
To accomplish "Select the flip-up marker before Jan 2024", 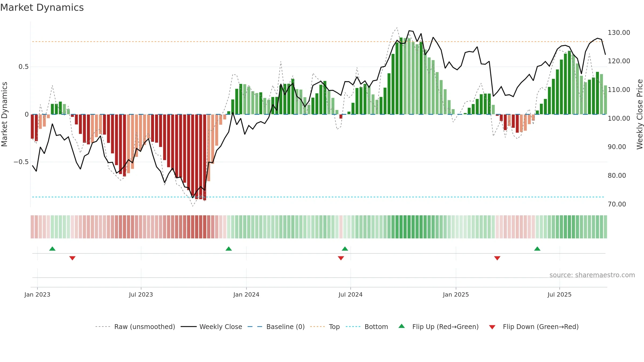I will click(229, 249).
